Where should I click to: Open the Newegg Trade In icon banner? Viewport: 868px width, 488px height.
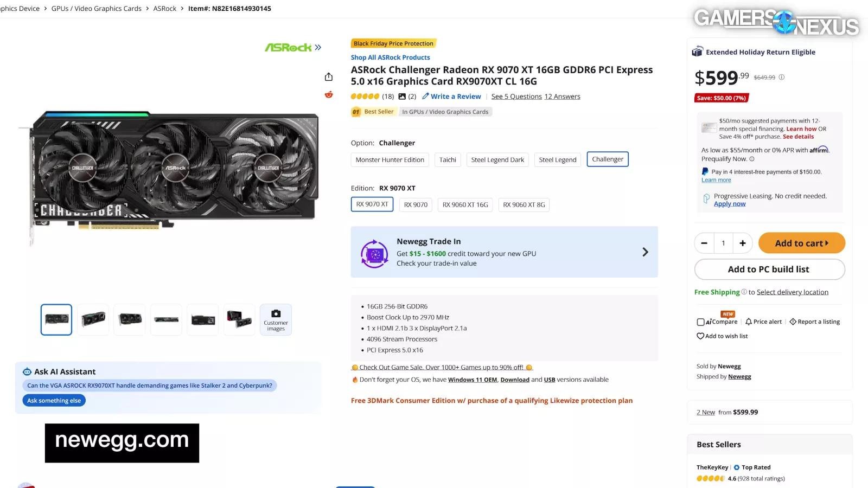click(374, 253)
